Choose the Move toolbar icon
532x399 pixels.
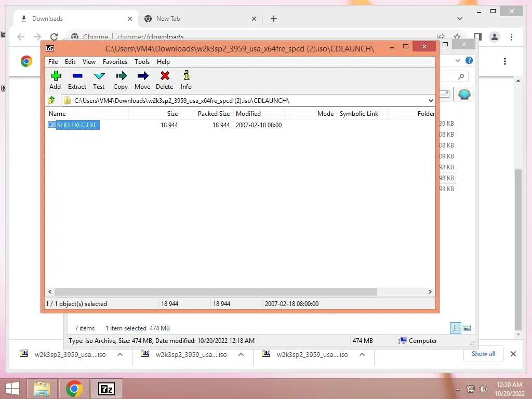click(142, 80)
